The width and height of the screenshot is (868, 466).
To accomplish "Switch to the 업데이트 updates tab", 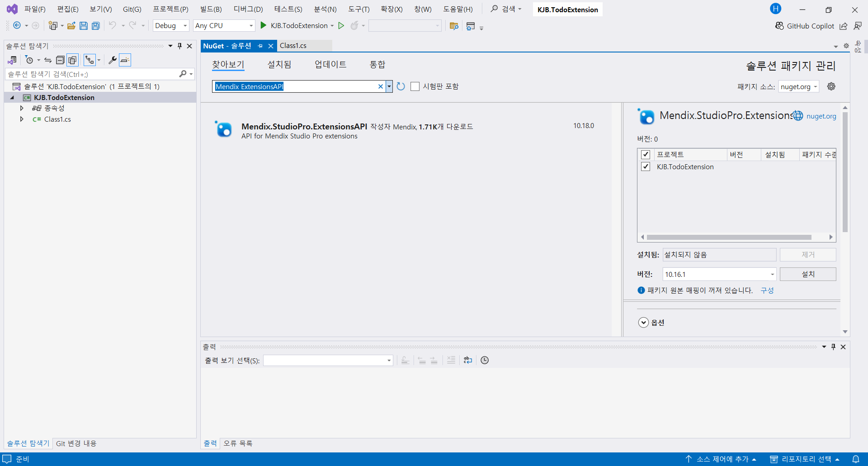I will coord(330,64).
